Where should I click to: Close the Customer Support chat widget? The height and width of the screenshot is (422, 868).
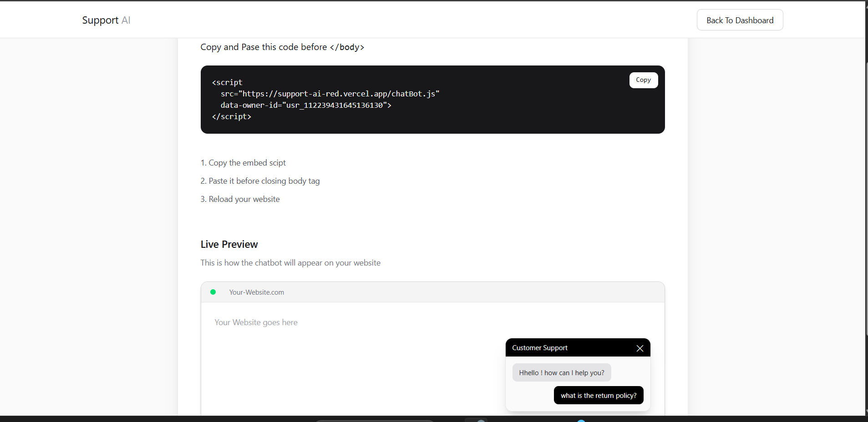[640, 348]
